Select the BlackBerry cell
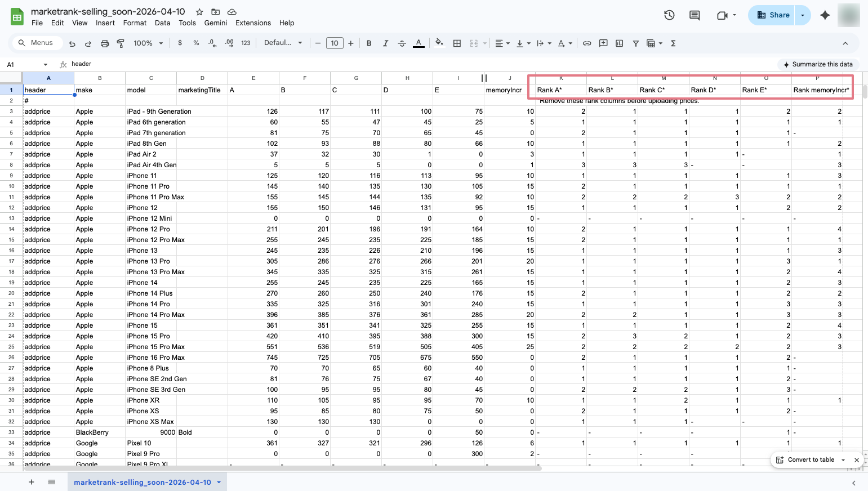This screenshot has height=491, width=868. (100, 432)
